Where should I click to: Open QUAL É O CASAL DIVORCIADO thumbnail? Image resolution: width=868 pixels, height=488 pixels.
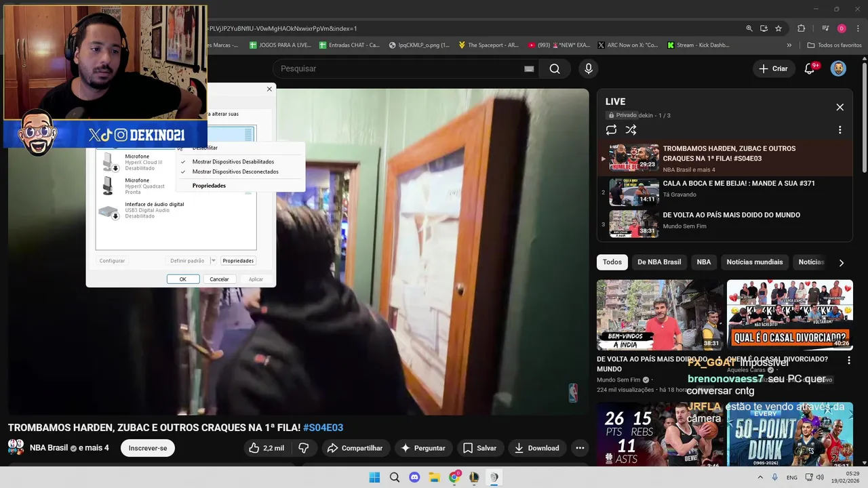[x=790, y=315]
